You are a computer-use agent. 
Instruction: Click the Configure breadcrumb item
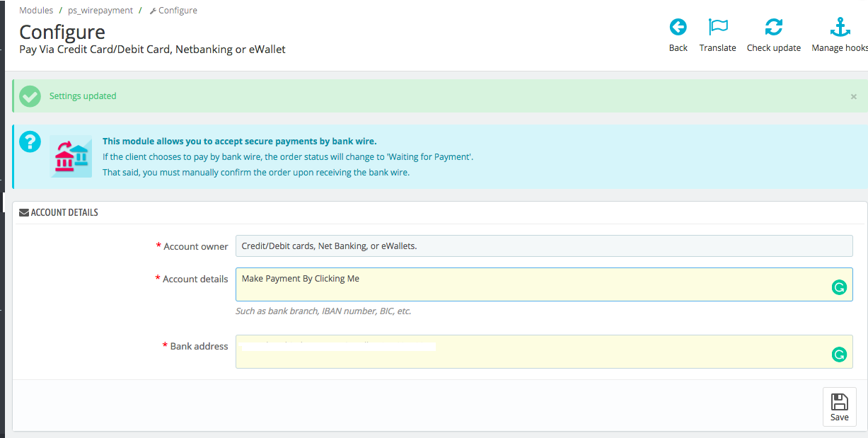click(x=177, y=11)
